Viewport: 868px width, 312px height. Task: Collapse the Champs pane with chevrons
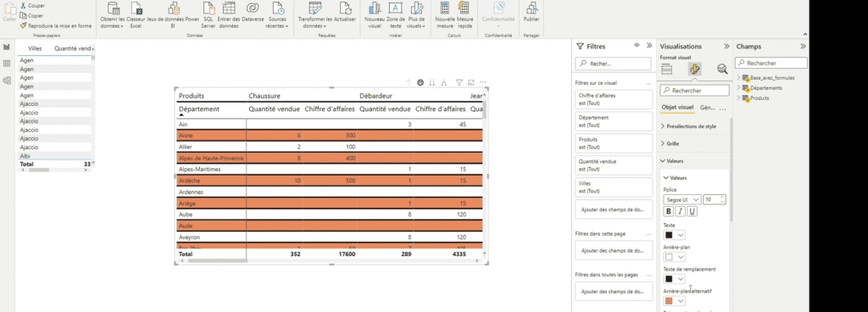(x=803, y=47)
